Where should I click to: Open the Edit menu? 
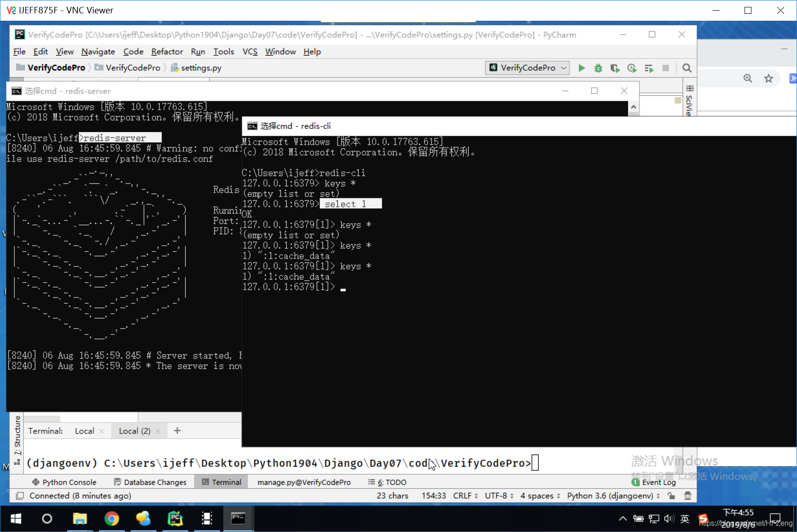tap(40, 52)
